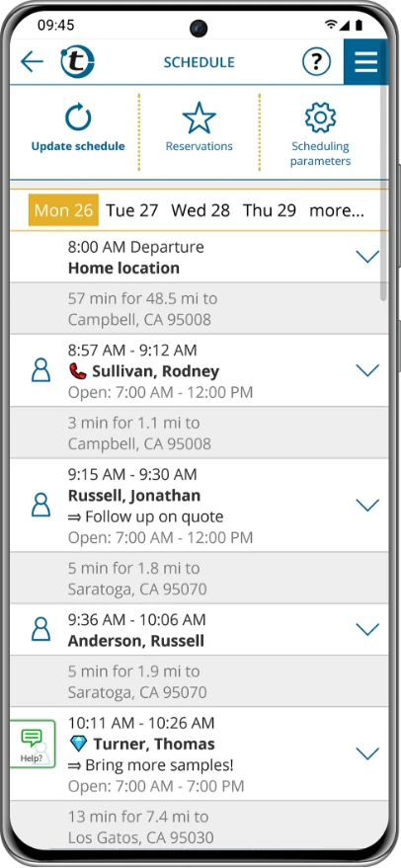The image size is (401, 868).
Task: Open the green Help? chat widget
Action: [x=33, y=744]
